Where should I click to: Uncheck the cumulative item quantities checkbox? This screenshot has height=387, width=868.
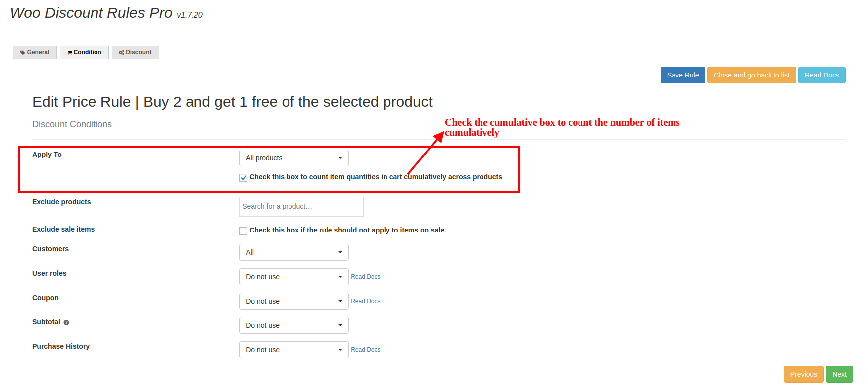243,177
